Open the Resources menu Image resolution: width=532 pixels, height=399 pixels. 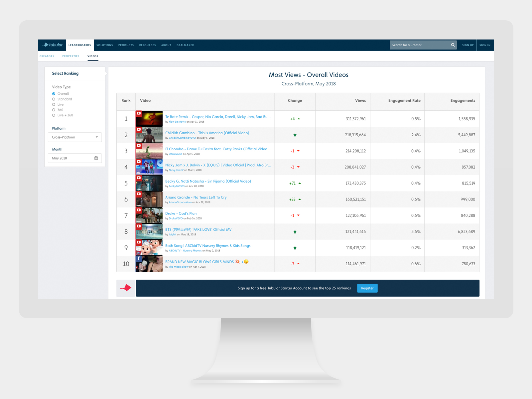148,45
